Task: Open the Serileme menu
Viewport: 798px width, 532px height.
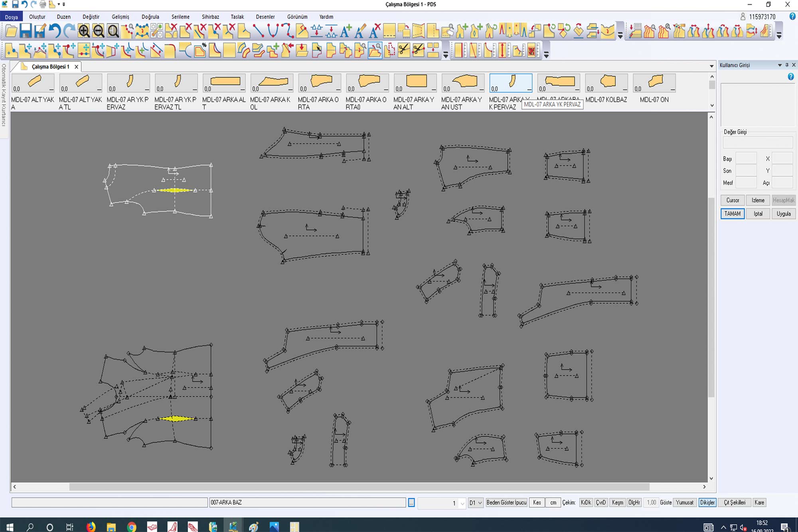Action: point(180,17)
